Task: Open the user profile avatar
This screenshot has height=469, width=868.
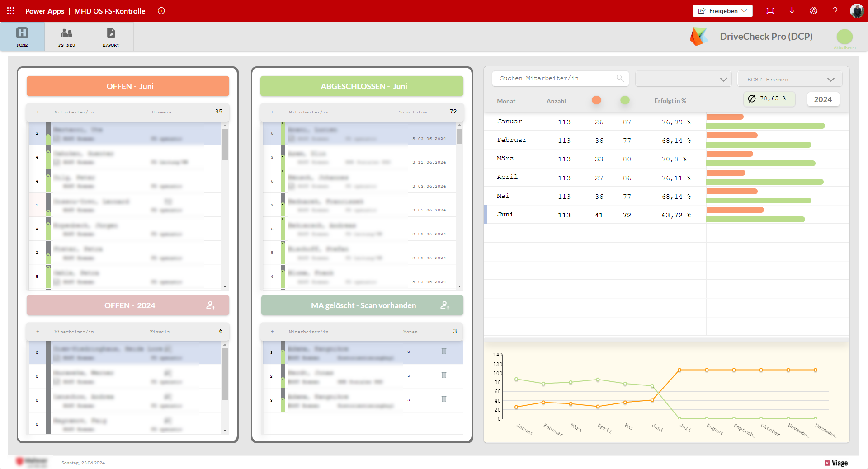Action: (x=857, y=11)
